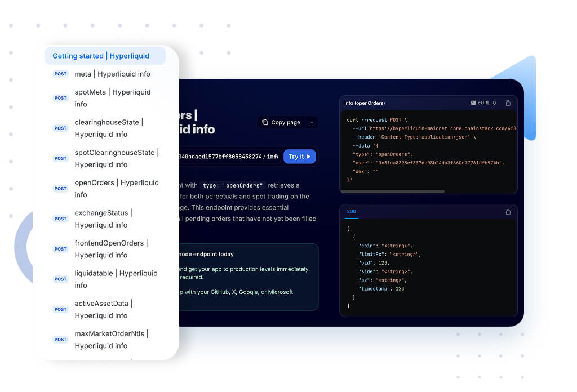Screen dimensions: 577x392
Task: Open exchangeStatus | Hyperliquid info entry
Action: (105, 219)
